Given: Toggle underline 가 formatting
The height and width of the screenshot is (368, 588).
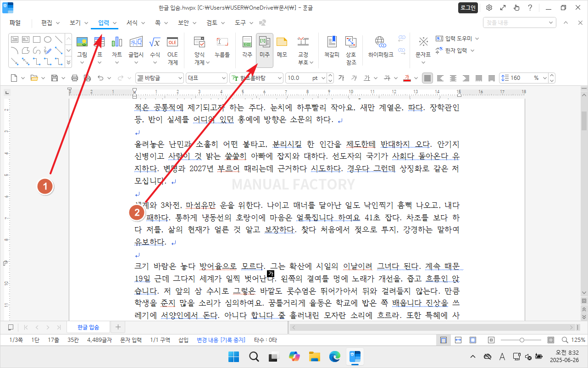Looking at the screenshot, I should point(366,78).
